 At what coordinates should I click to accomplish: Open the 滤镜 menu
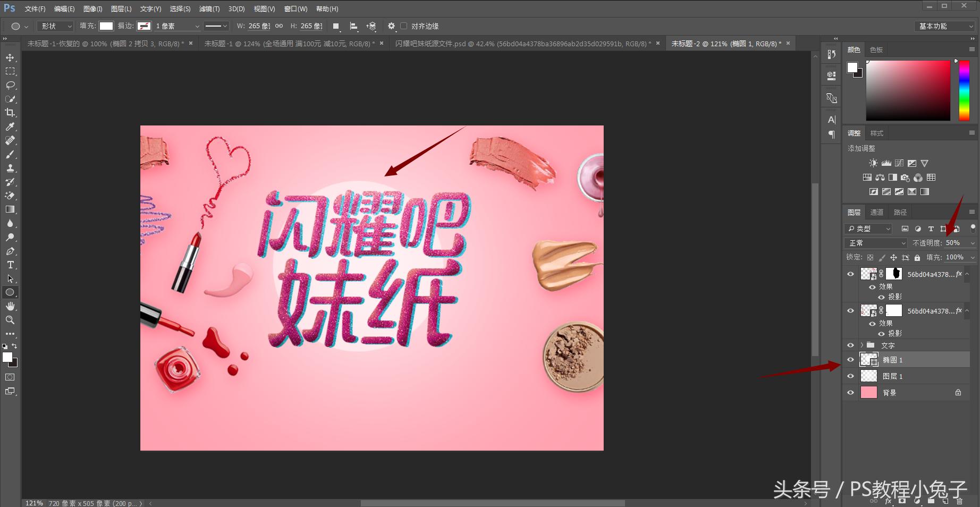(208, 9)
